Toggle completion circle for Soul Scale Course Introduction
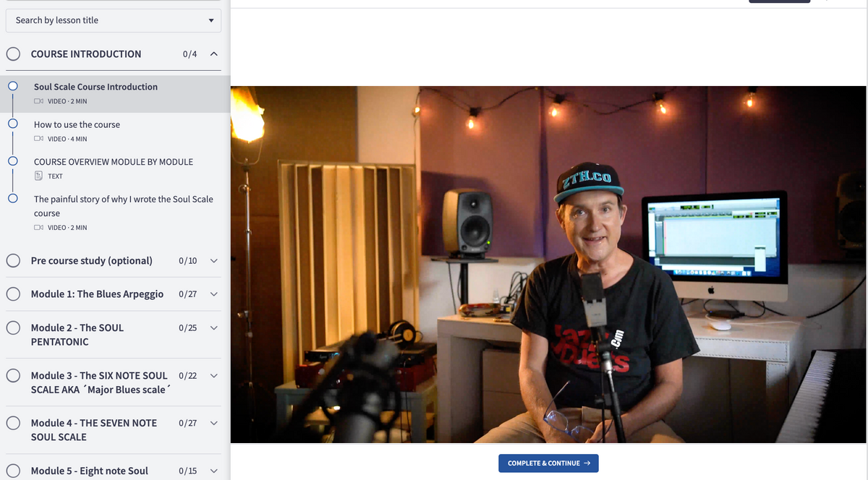Image resolution: width=868 pixels, height=480 pixels. coord(12,86)
